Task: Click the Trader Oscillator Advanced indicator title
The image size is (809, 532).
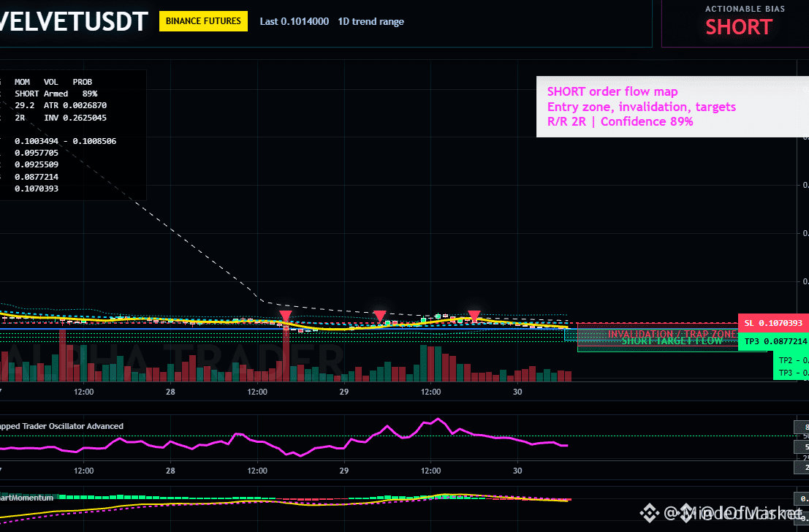Action: [62, 426]
